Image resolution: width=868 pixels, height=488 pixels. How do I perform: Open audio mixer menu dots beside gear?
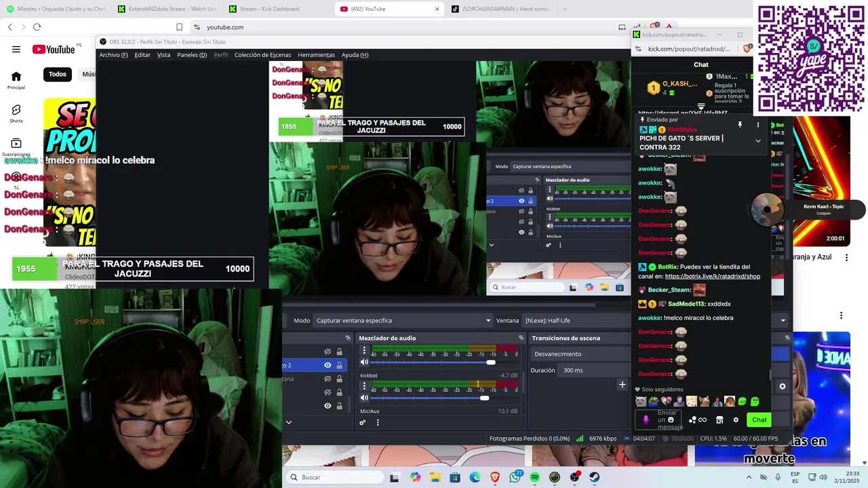[378, 422]
